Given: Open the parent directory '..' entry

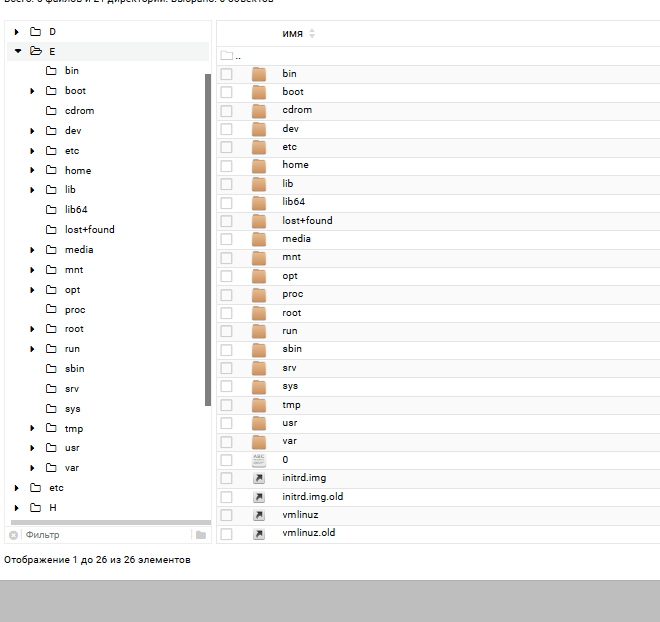Looking at the screenshot, I should (x=237, y=56).
